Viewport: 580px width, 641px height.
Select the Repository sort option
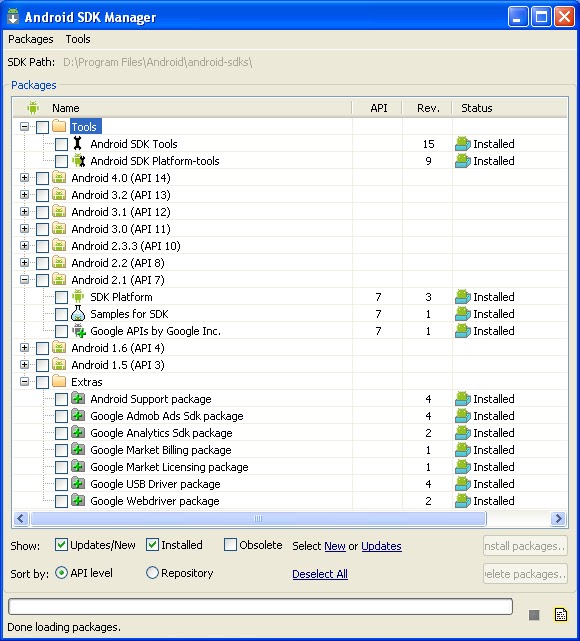(152, 573)
